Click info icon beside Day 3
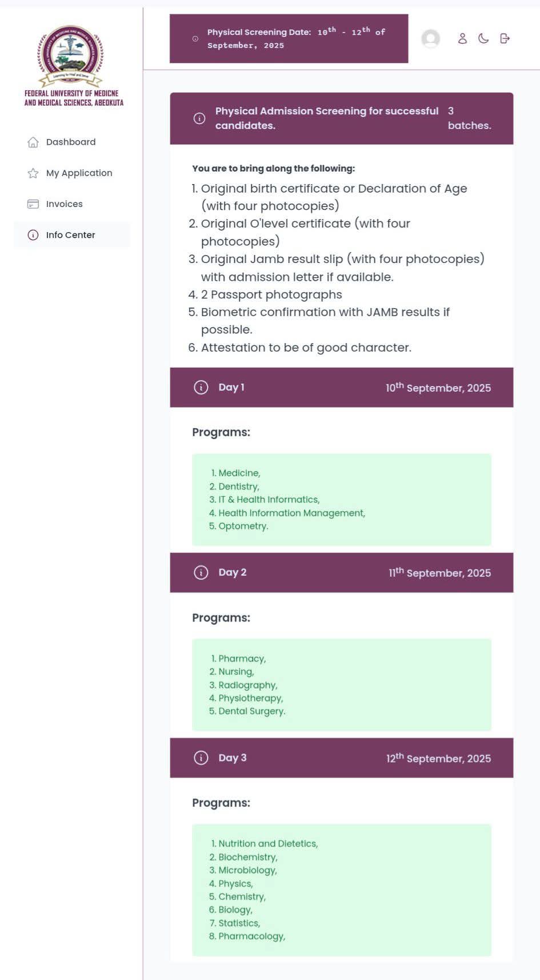The image size is (540, 980). coord(201,758)
